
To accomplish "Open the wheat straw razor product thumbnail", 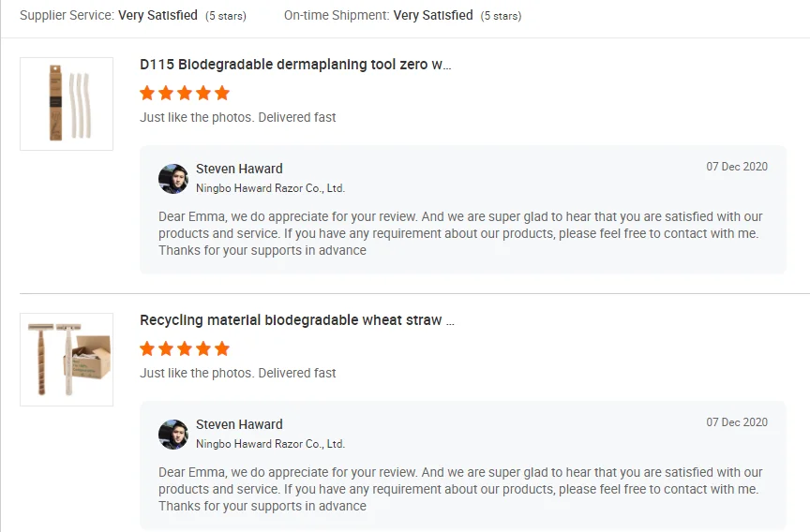I will click(67, 360).
